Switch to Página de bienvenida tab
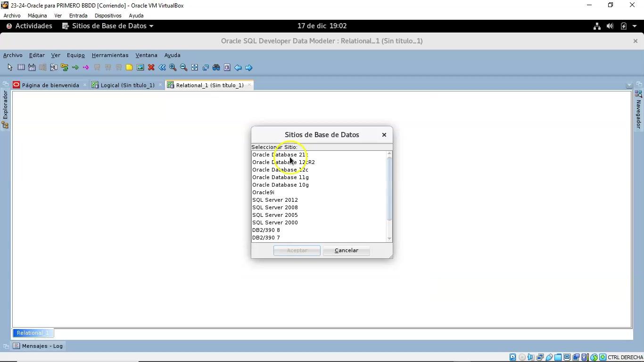Screen dimensions: 644x362 click(50, 85)
